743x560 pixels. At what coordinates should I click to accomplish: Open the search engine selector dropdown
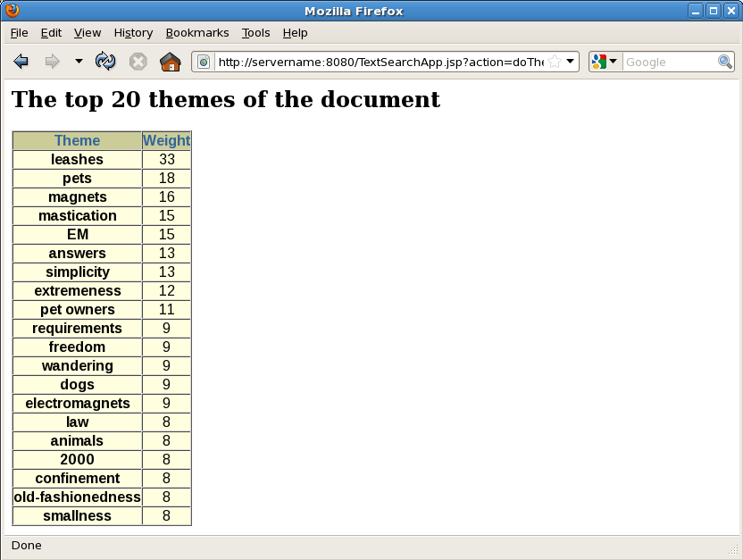pyautogui.click(x=605, y=62)
